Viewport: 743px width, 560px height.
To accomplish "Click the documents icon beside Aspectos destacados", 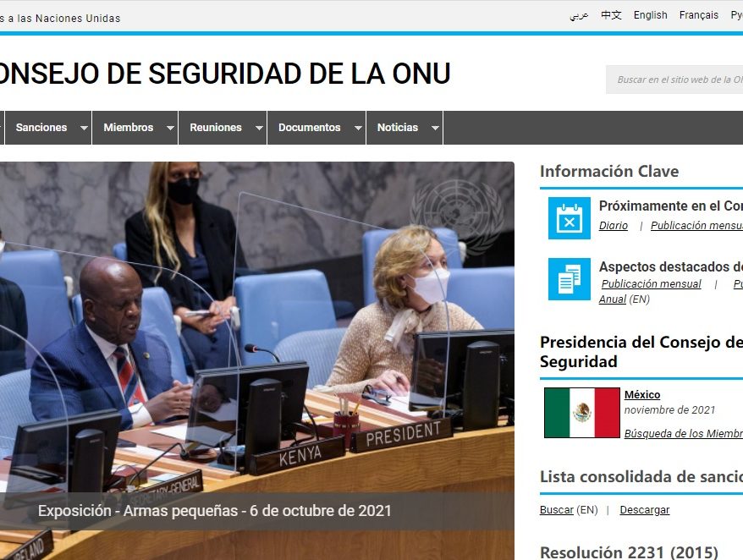I will (568, 277).
